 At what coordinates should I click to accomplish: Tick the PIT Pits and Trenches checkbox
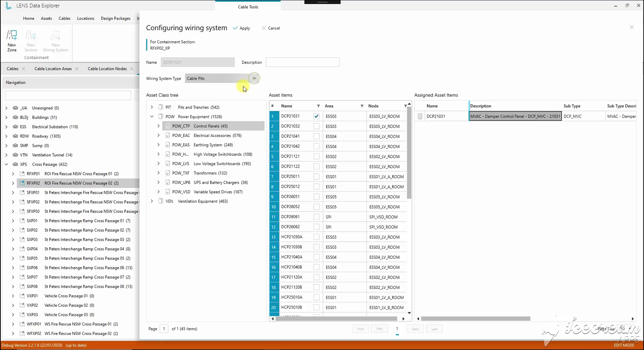tap(161, 107)
